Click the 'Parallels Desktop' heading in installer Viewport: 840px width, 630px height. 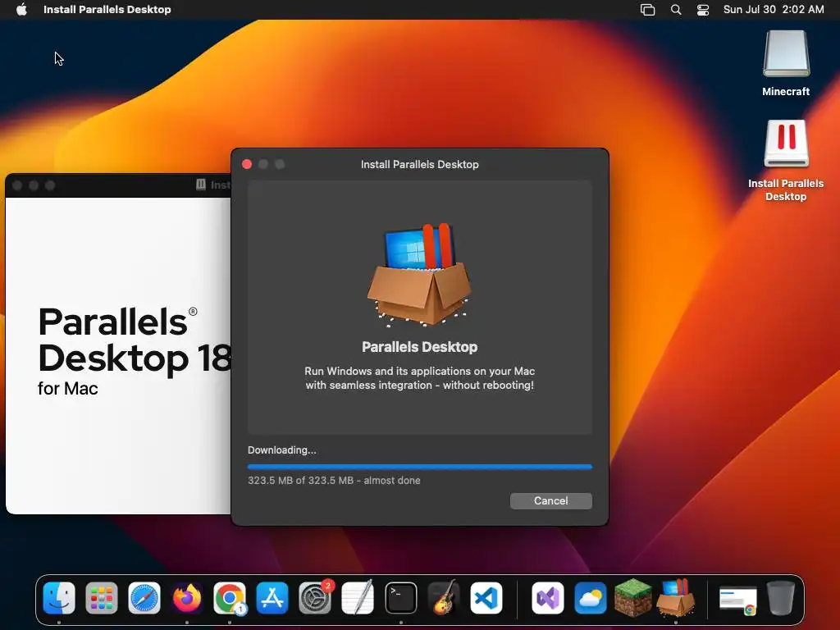click(419, 347)
